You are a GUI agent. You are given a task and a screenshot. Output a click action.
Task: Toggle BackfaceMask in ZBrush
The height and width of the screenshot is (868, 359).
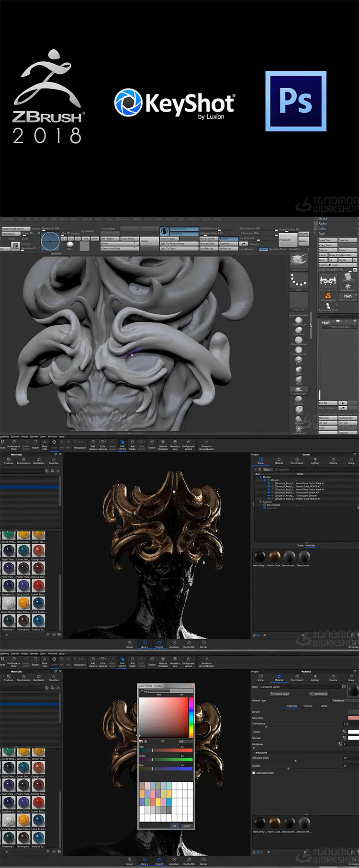[278, 249]
